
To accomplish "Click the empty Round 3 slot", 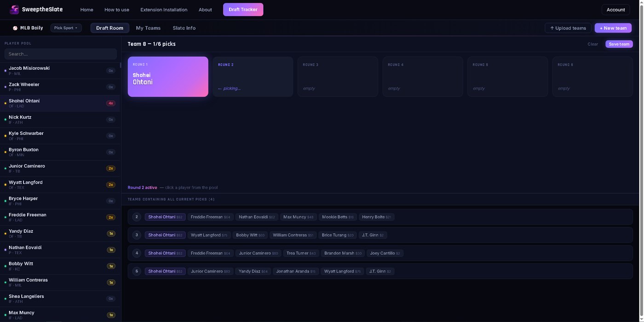I will pos(338,77).
